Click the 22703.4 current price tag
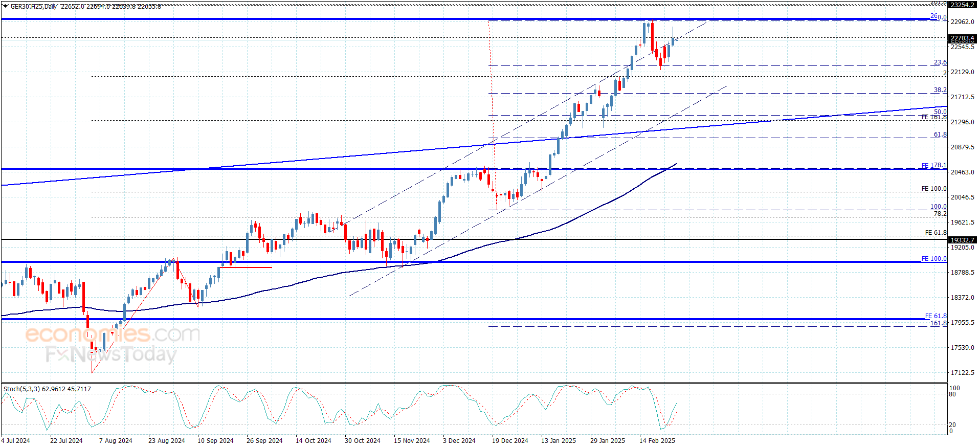This screenshot has height=447, width=980. coord(962,38)
